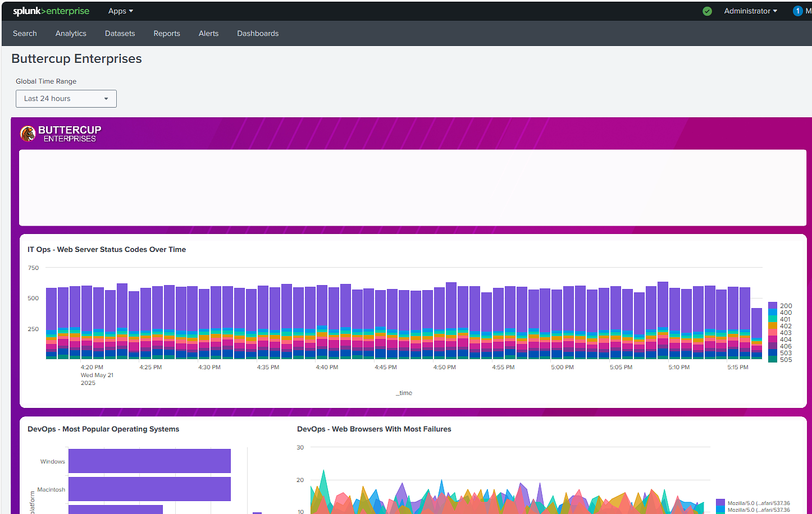Click the Global Time Range label

[x=46, y=81]
